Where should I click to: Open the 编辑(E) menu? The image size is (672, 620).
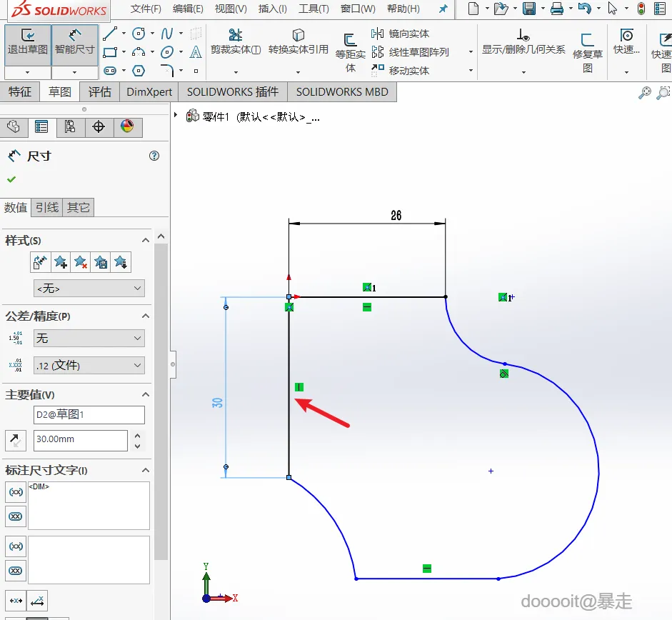[188, 9]
